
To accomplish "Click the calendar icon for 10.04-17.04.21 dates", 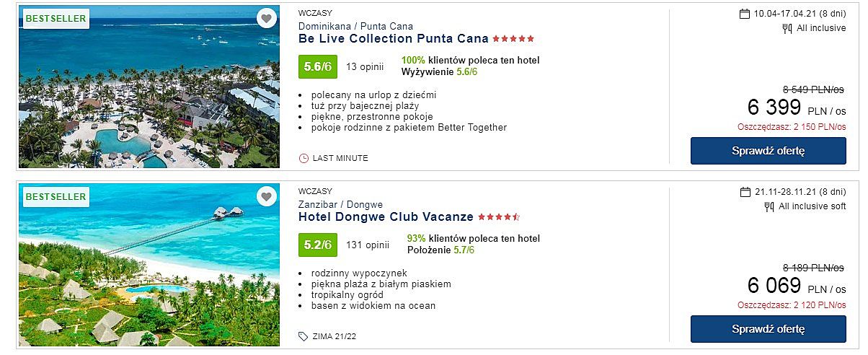I will [x=745, y=14].
